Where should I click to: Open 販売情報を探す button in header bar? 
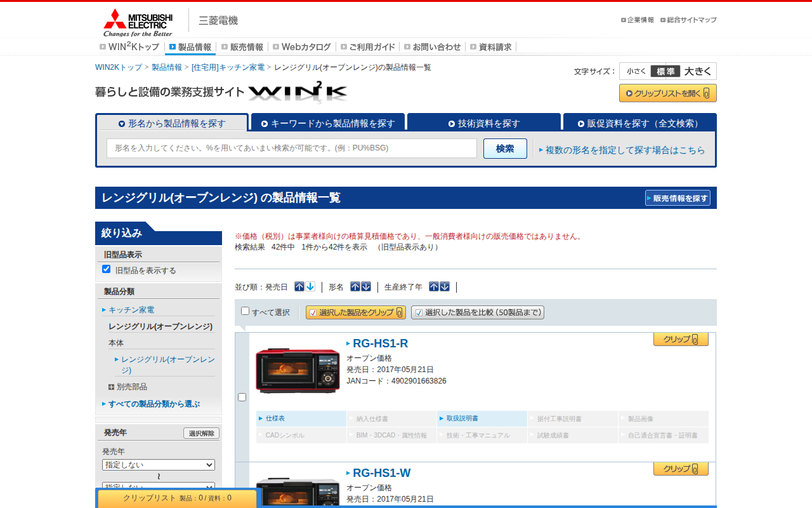tap(678, 198)
